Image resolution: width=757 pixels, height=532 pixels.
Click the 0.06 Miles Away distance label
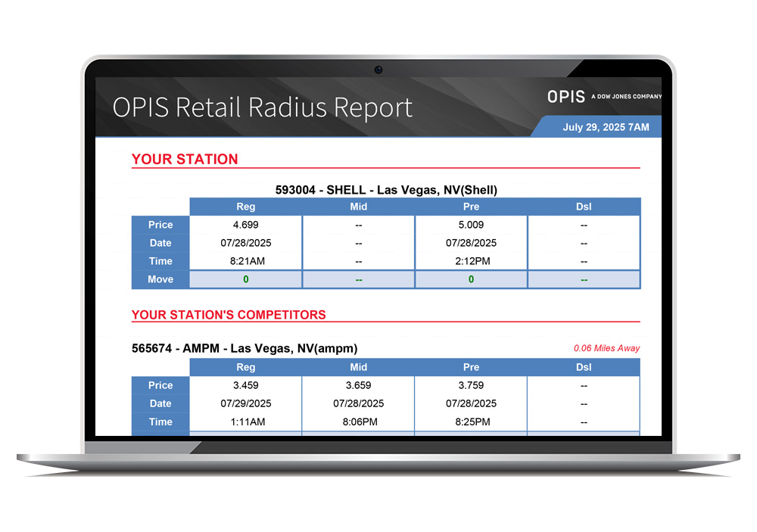[606, 348]
